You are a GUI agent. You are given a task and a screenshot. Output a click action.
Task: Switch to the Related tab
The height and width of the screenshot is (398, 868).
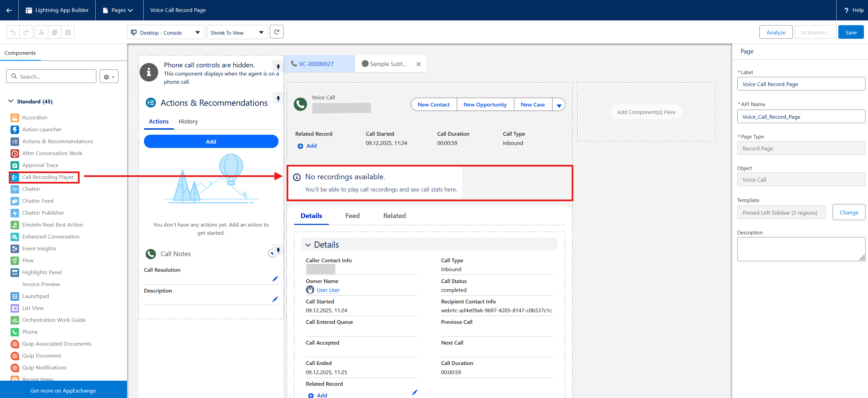click(394, 216)
